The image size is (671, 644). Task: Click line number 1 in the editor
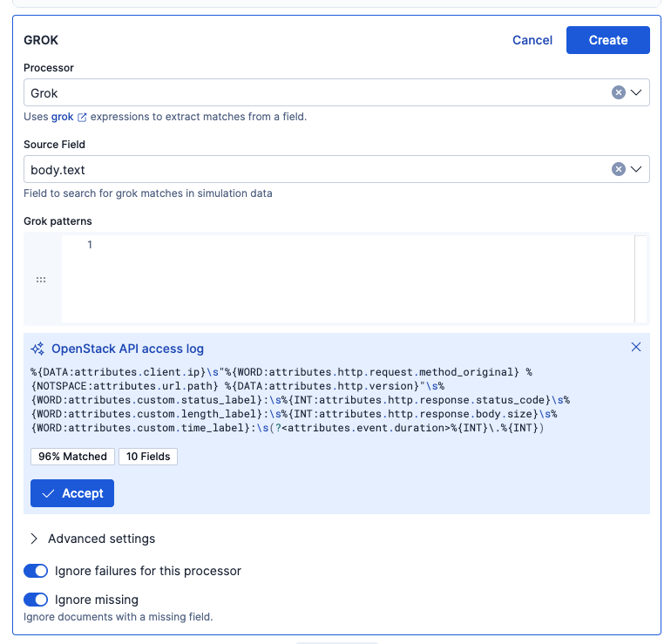pos(90,244)
